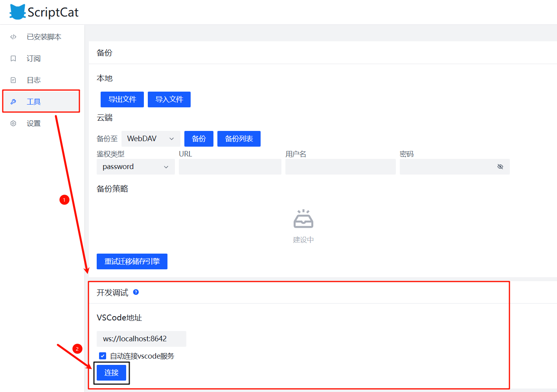Click the VSCode地址 ws://localhost:8642 field
The image size is (557, 392).
click(x=141, y=339)
